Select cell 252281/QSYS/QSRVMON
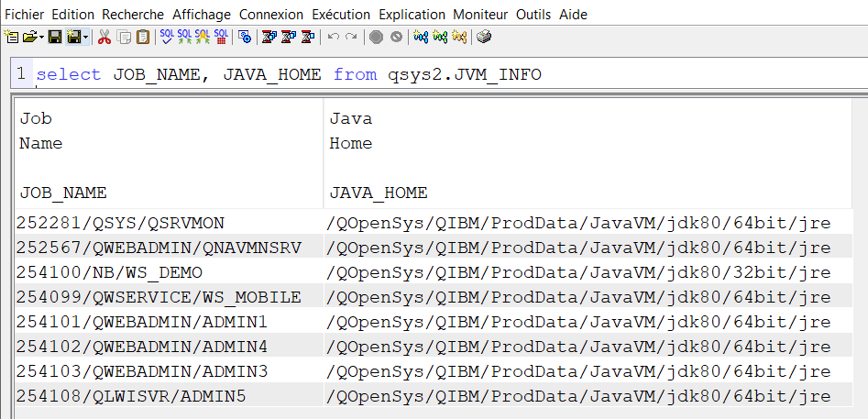 170,223
